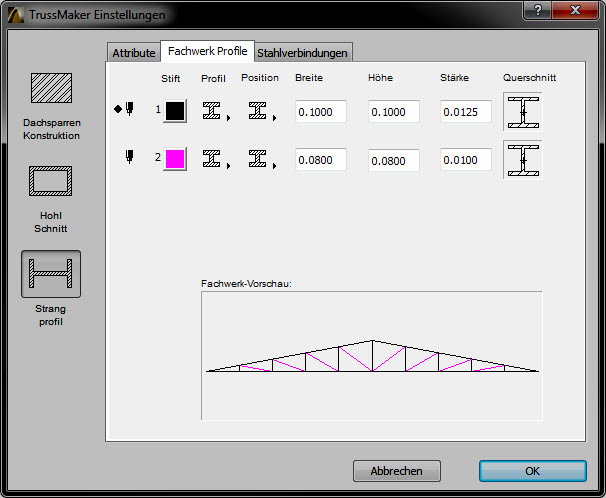Screen dimensions: 606x498
Task: Open help with the question mark button
Action: [537, 10]
